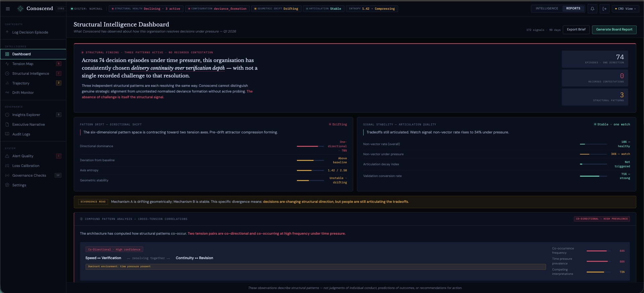Click the Loss Calibration sliders icon

tap(7, 166)
